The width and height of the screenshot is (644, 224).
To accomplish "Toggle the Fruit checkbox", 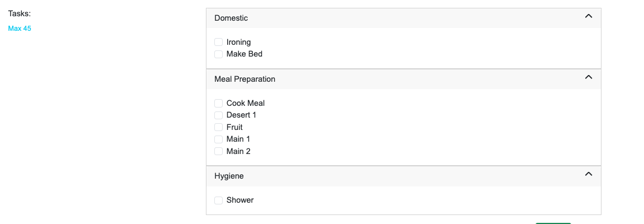I will click(x=219, y=127).
